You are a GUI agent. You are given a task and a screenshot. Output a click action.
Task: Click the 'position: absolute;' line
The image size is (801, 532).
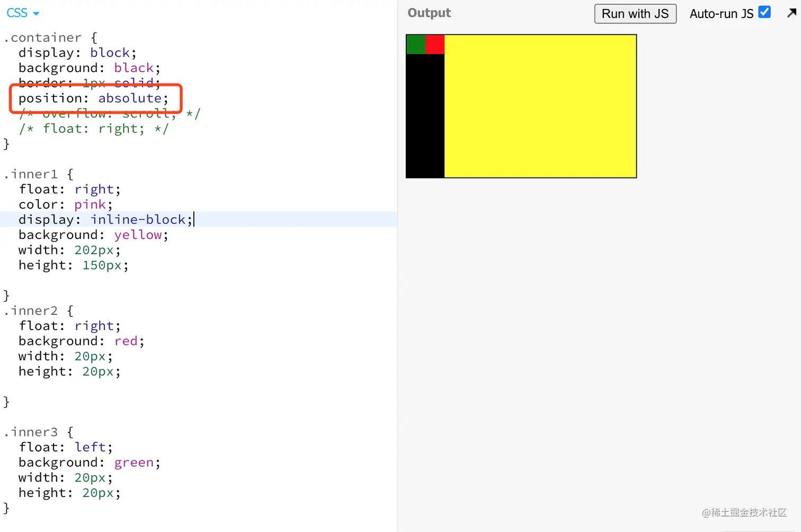tap(93, 99)
